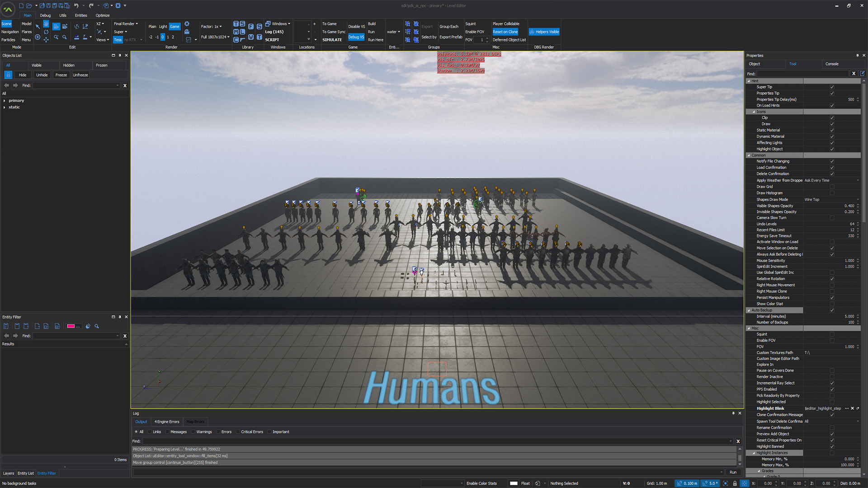Click the lock icon in Objects List

click(8, 75)
